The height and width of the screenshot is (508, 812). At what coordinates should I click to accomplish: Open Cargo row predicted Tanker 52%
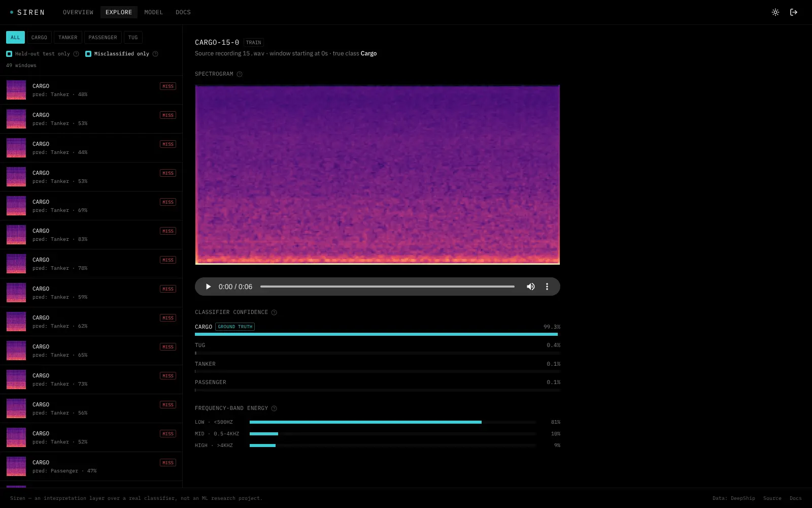point(91,437)
